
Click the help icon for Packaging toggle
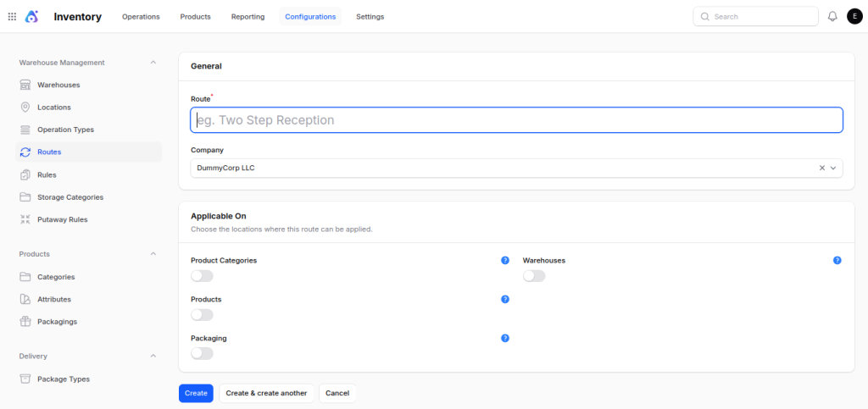(505, 338)
